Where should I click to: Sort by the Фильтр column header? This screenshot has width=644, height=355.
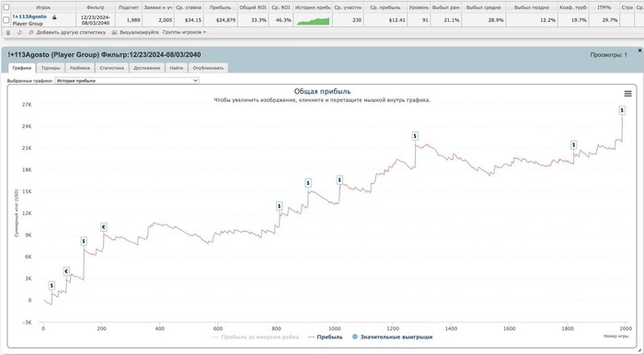[96, 7]
